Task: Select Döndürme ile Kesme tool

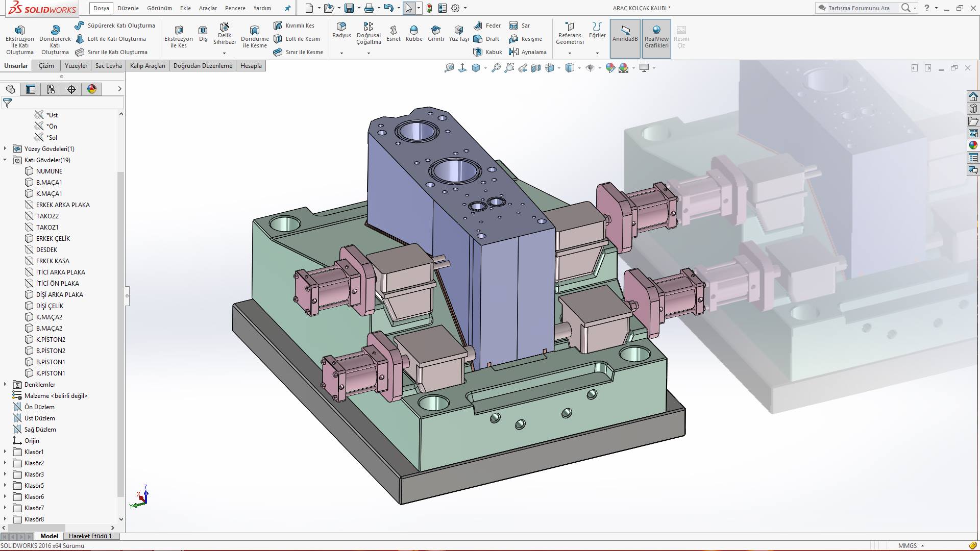Action: (x=255, y=37)
